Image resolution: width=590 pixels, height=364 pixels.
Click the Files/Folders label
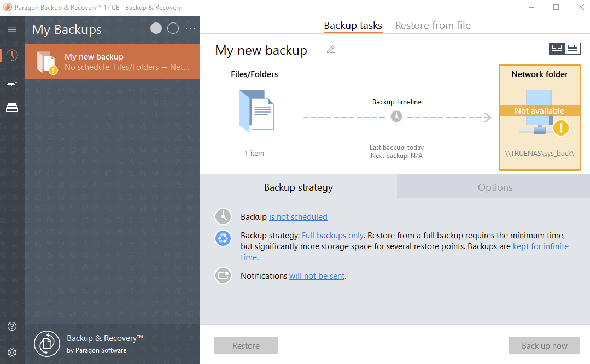254,74
